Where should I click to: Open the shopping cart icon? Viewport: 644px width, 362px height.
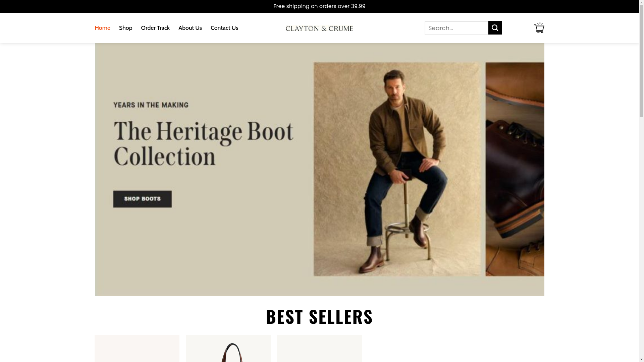click(x=539, y=28)
